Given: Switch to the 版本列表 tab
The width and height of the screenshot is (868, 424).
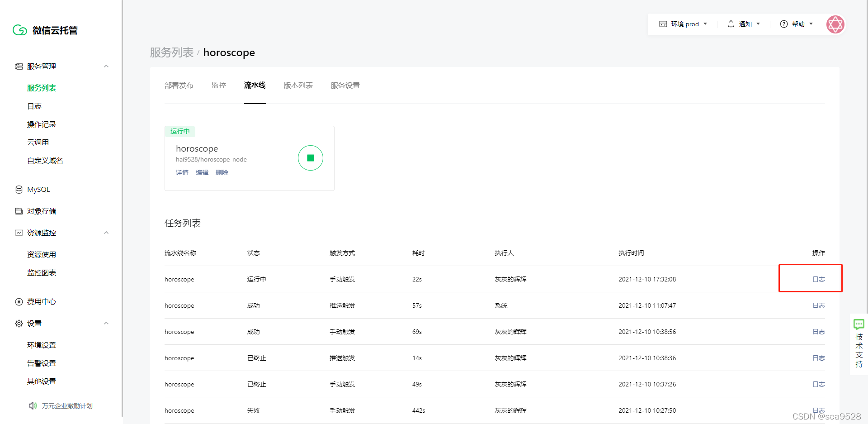Looking at the screenshot, I should 298,85.
